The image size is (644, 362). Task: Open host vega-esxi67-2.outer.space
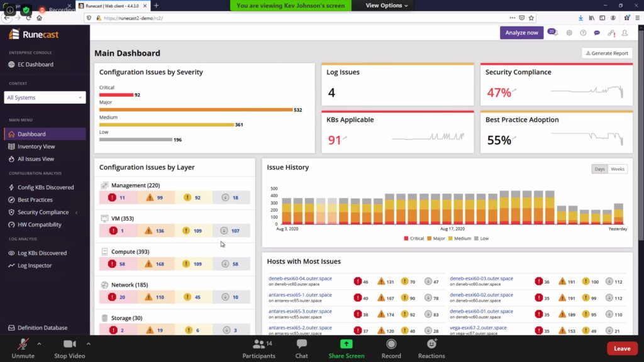pos(478,327)
